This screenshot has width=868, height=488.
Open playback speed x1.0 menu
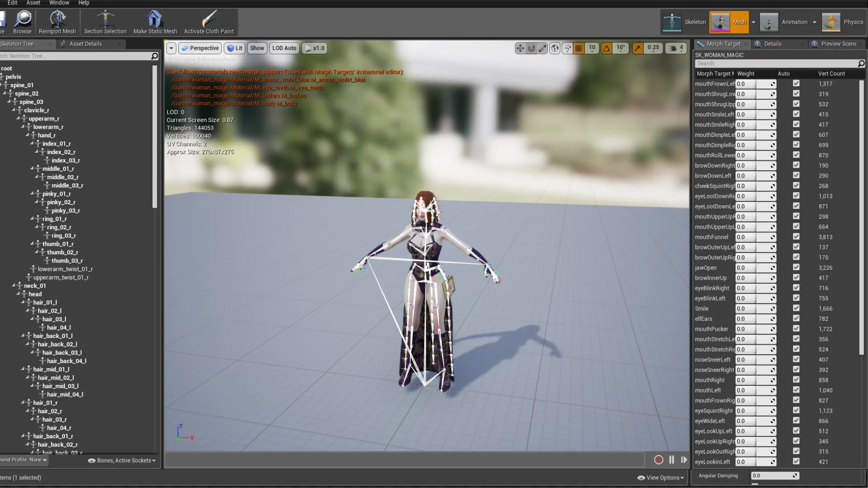pos(314,48)
